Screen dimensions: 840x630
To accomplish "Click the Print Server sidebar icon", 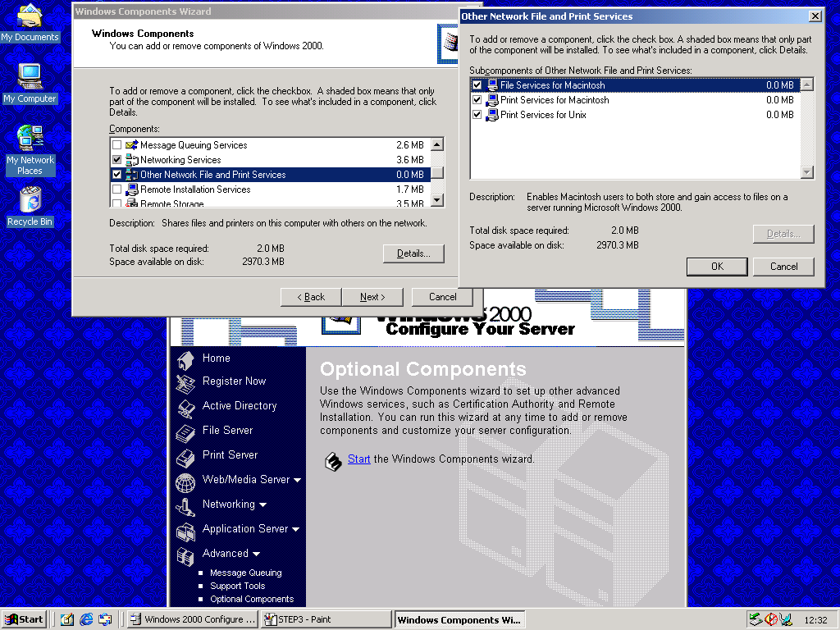I will click(185, 458).
